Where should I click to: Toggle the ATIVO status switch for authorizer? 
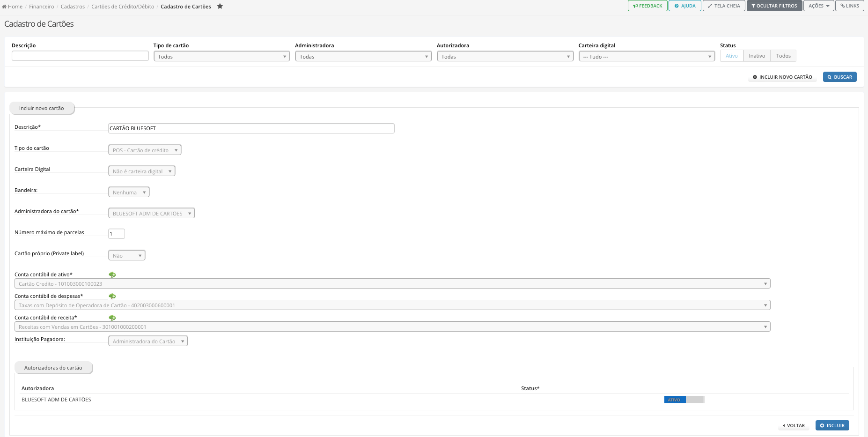point(684,400)
